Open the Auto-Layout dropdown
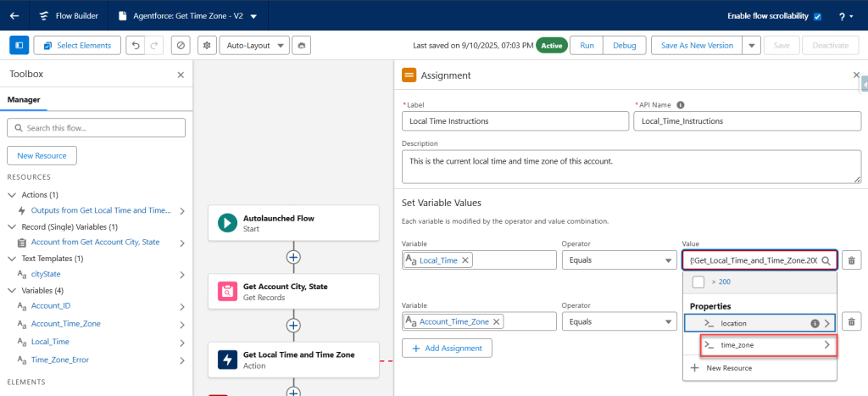868x396 pixels. click(254, 45)
